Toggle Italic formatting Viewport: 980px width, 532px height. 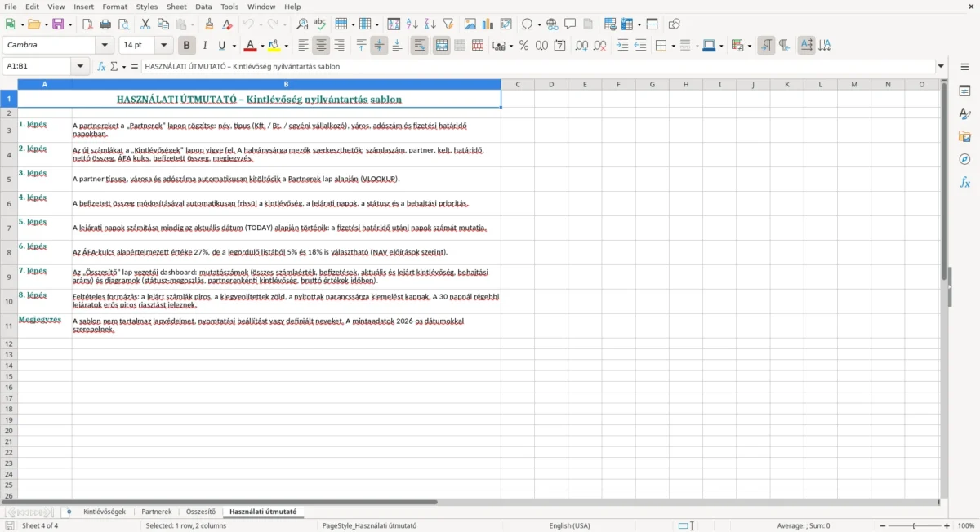tap(205, 46)
